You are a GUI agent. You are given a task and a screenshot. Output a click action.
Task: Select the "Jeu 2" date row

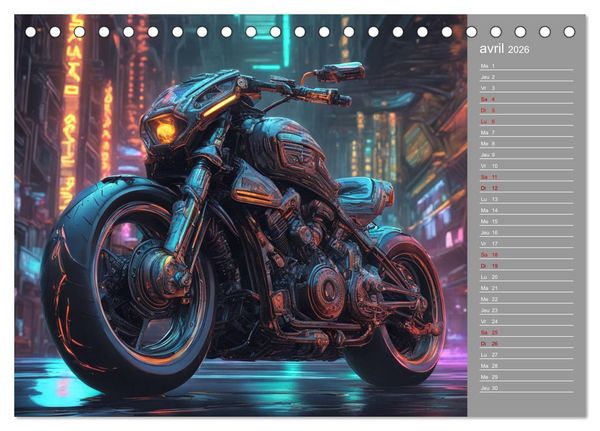[x=527, y=77]
